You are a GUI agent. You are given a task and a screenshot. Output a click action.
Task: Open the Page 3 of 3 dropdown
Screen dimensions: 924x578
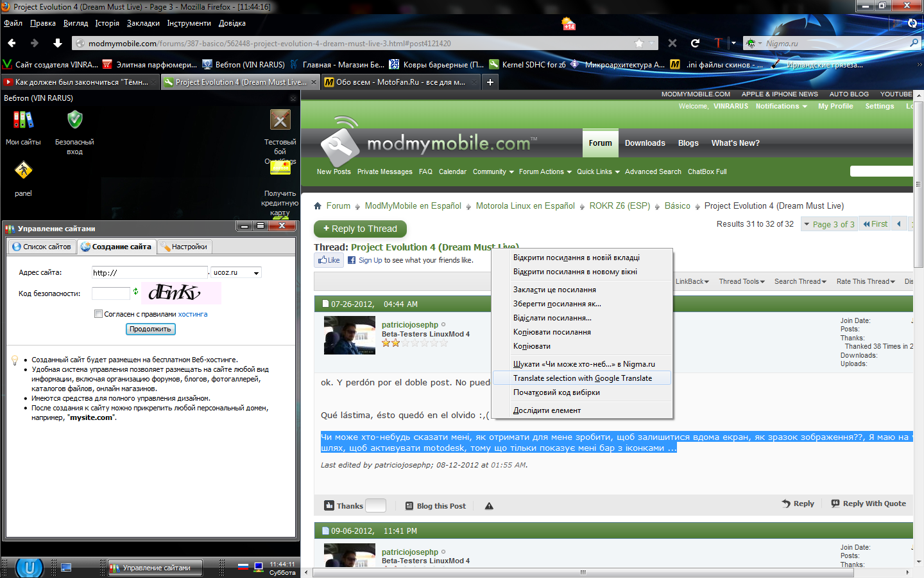(828, 225)
